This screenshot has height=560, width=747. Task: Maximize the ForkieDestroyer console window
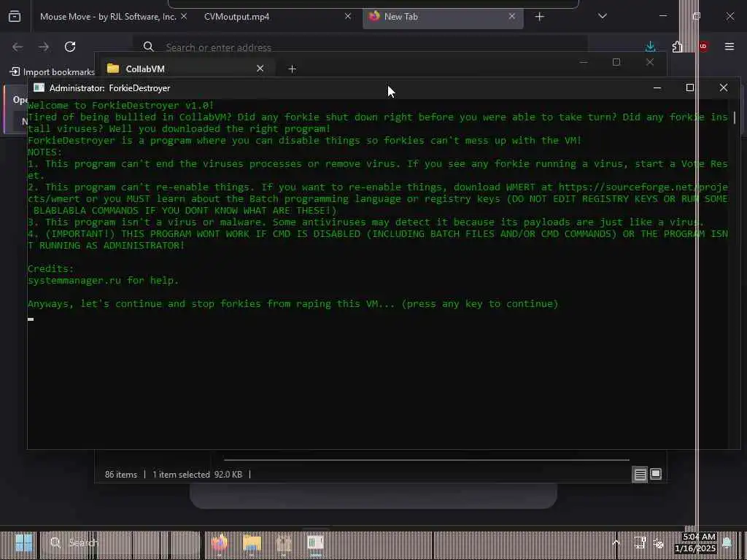pos(690,88)
